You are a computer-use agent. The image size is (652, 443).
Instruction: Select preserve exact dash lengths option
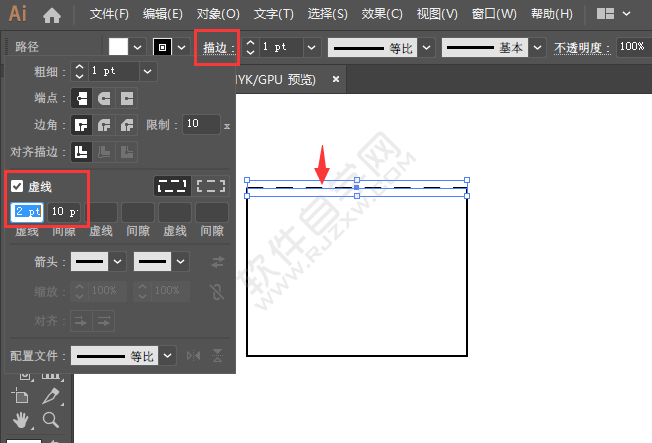click(172, 186)
